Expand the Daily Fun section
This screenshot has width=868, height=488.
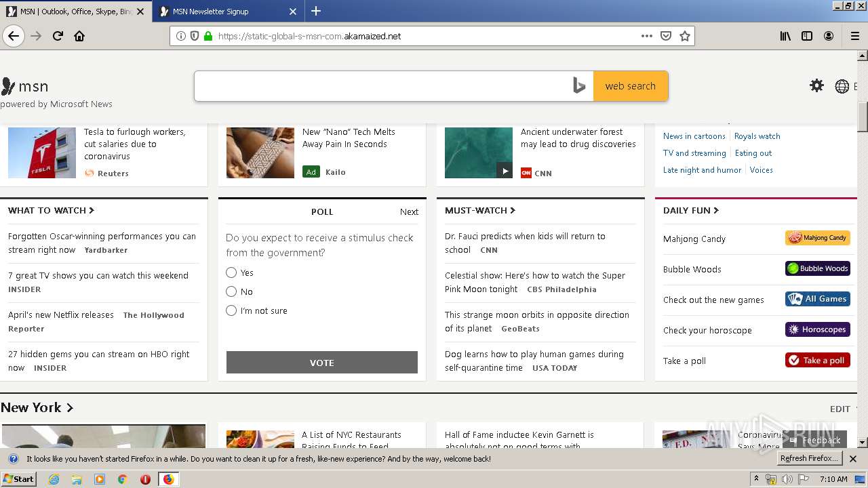point(691,211)
